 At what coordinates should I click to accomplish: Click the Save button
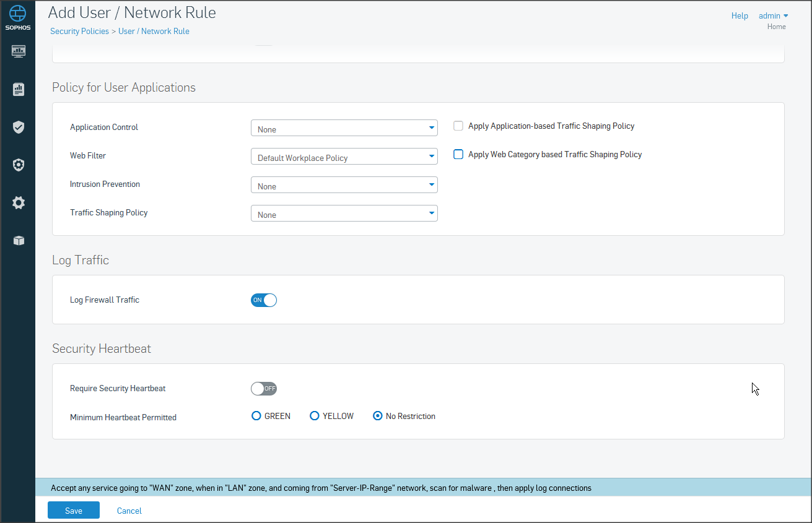74,511
